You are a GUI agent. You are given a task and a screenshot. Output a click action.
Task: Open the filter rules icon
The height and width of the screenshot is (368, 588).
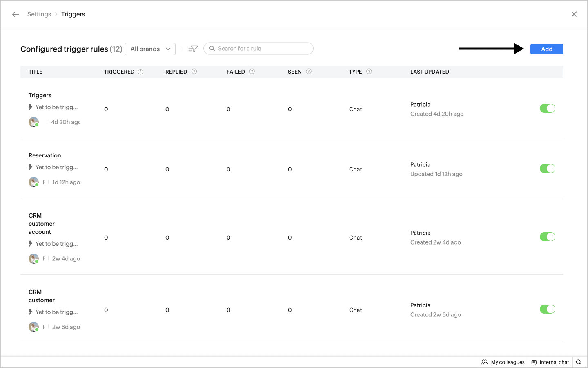tap(193, 49)
